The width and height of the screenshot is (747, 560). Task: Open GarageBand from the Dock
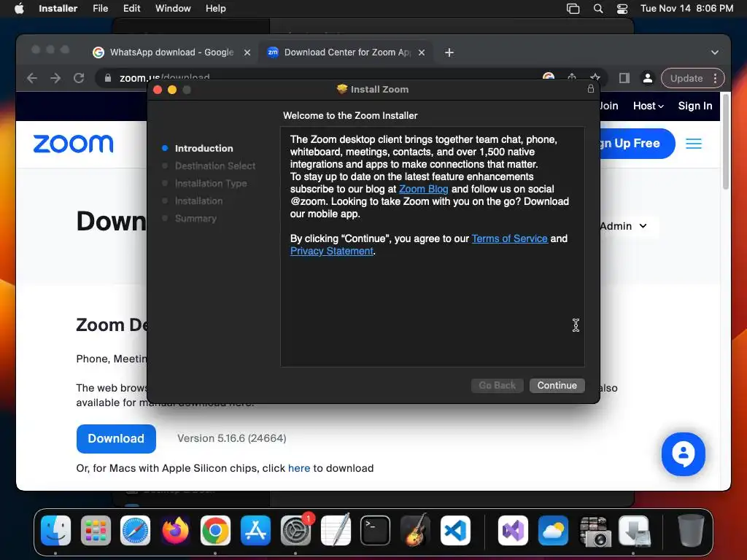[x=415, y=530]
